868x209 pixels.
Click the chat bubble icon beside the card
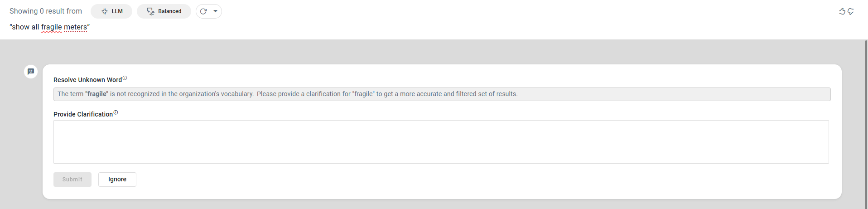(31, 72)
